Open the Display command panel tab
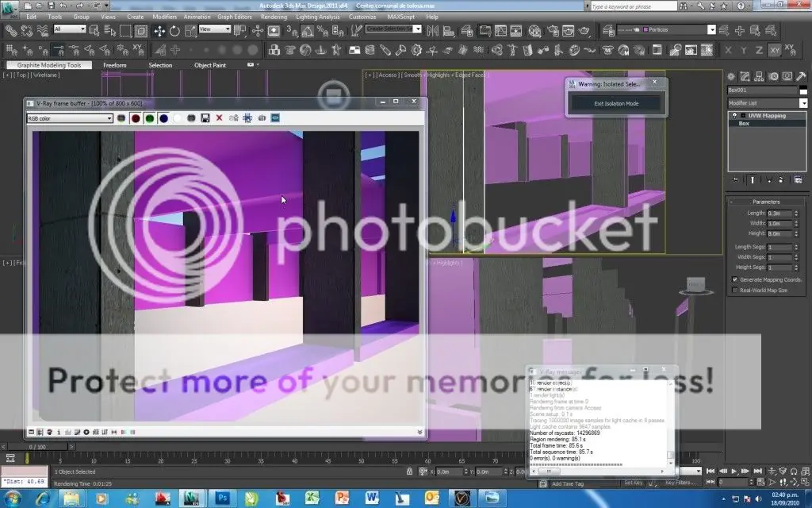The width and height of the screenshot is (812, 508). (x=787, y=76)
